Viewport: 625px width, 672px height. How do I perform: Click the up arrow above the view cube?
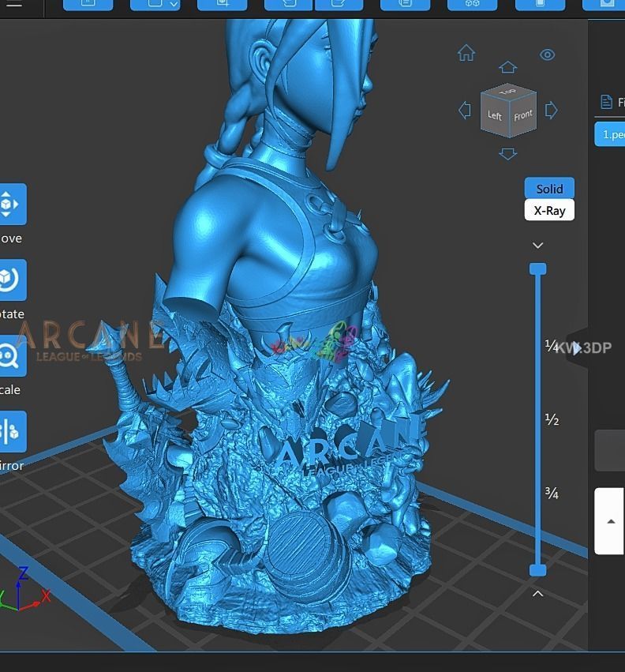coord(507,67)
